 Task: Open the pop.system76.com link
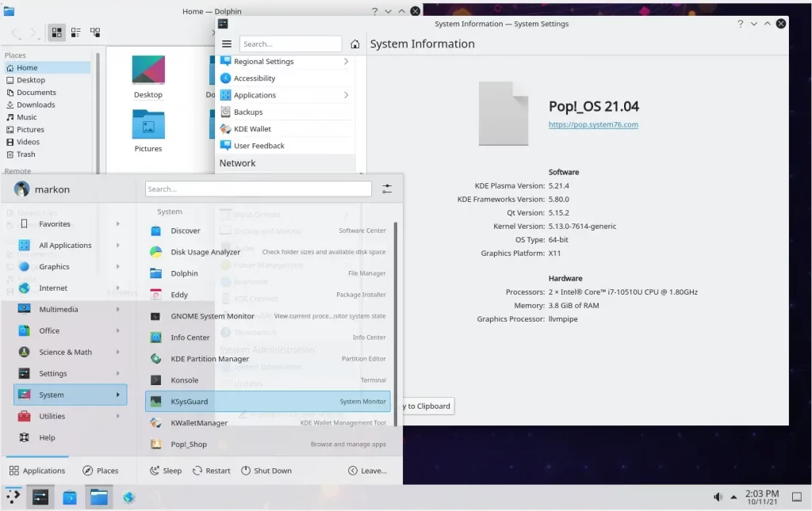point(593,124)
